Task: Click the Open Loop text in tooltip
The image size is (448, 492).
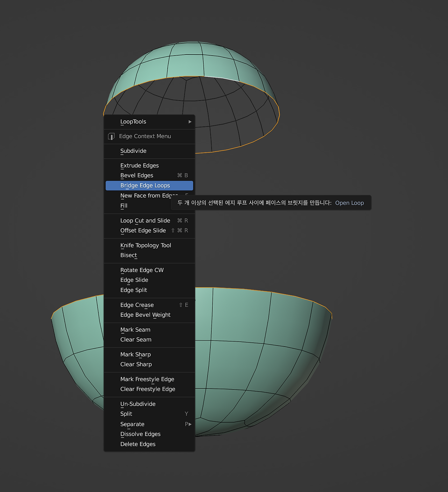Action: [x=350, y=203]
